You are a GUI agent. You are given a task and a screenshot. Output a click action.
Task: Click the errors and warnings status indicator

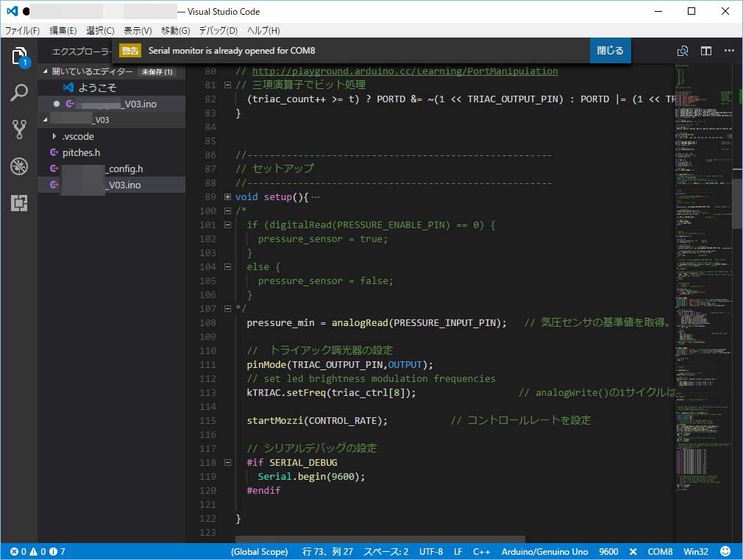pyautogui.click(x=38, y=551)
